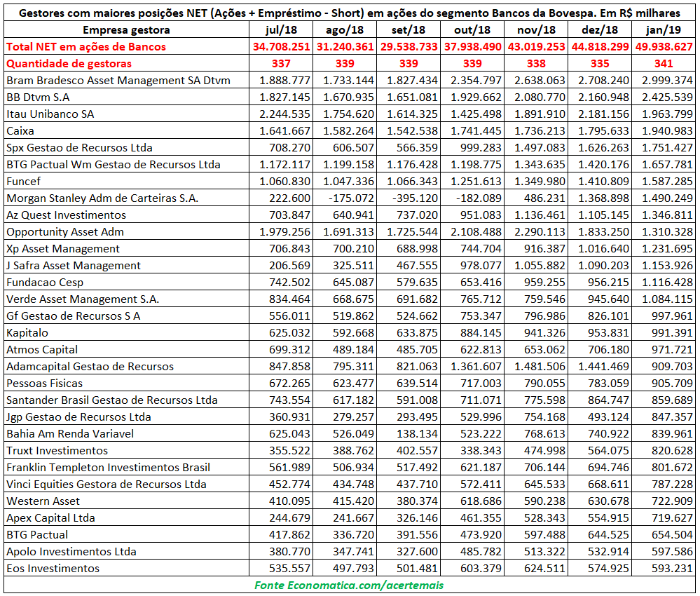Select Xp Asset Management row name

(63, 249)
